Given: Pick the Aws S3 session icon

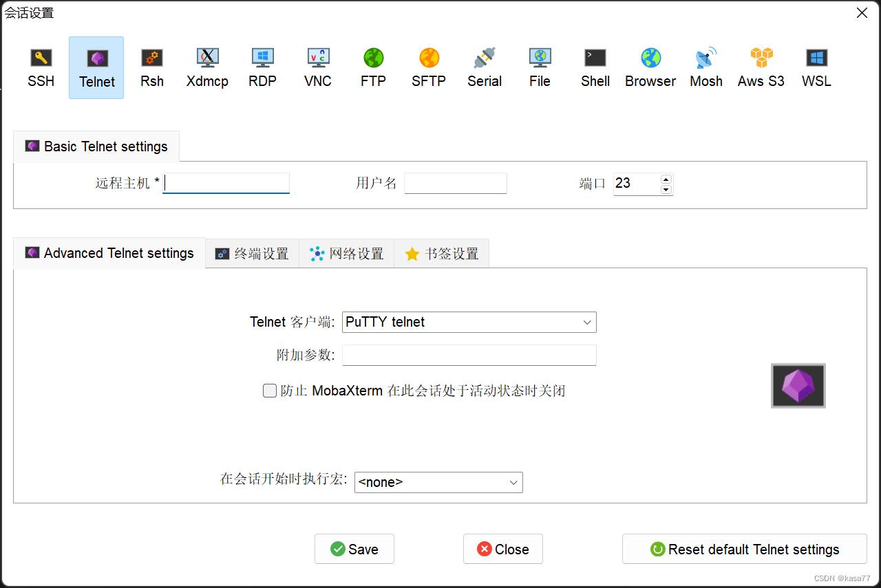Looking at the screenshot, I should point(761,68).
